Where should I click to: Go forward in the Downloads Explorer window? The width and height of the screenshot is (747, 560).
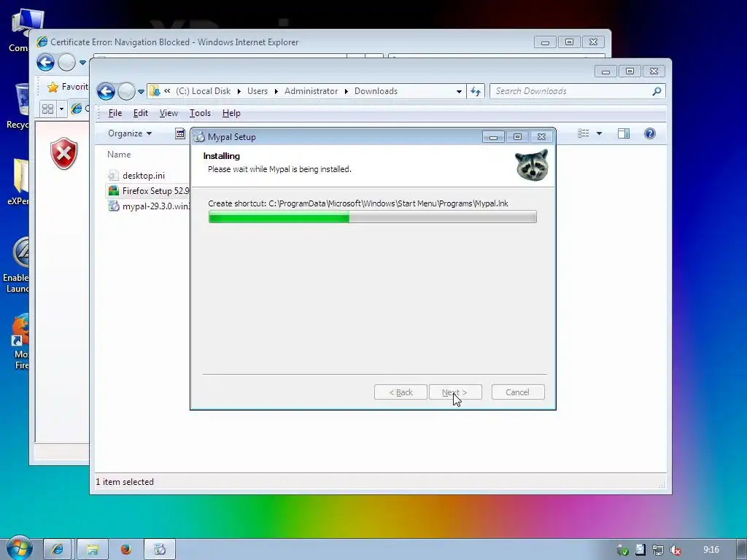126,91
